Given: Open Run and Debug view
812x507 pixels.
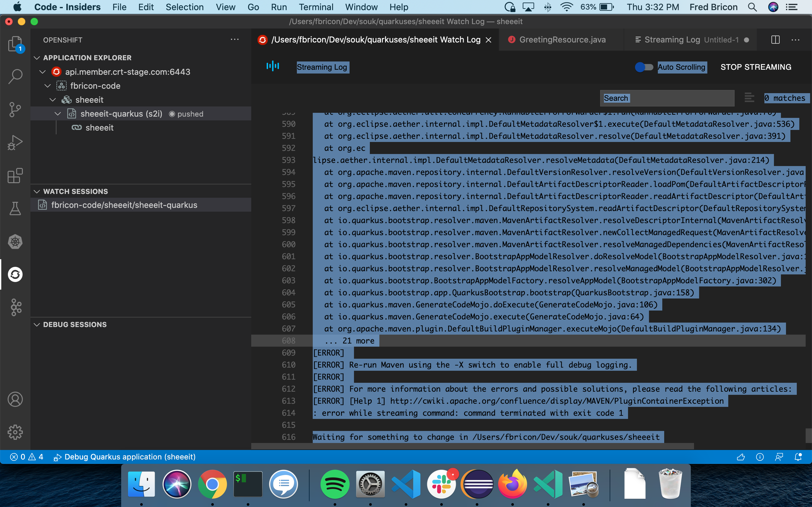Looking at the screenshot, I should click(x=15, y=143).
